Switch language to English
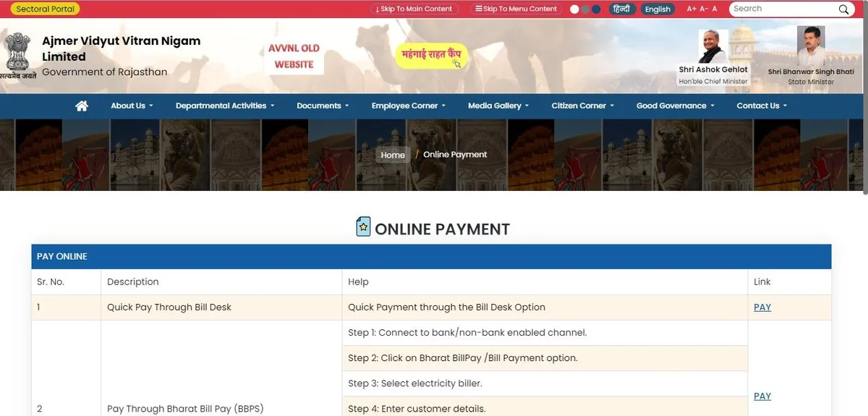This screenshot has height=416, width=868. click(658, 9)
